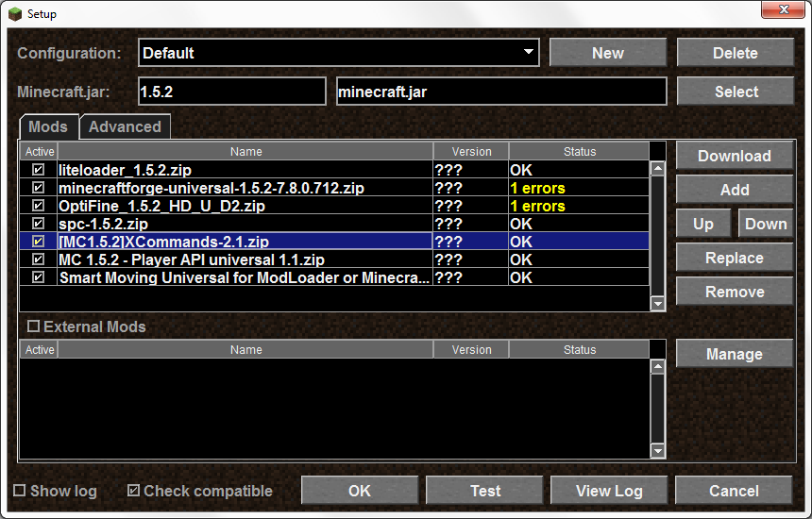The image size is (812, 519).
Task: Click the Status column header in External Mods table
Action: (580, 350)
